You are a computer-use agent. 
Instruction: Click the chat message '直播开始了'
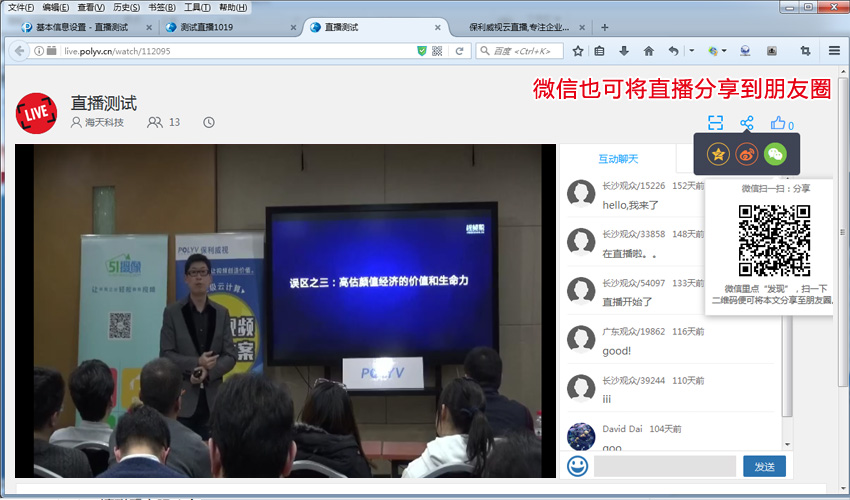coord(627,302)
